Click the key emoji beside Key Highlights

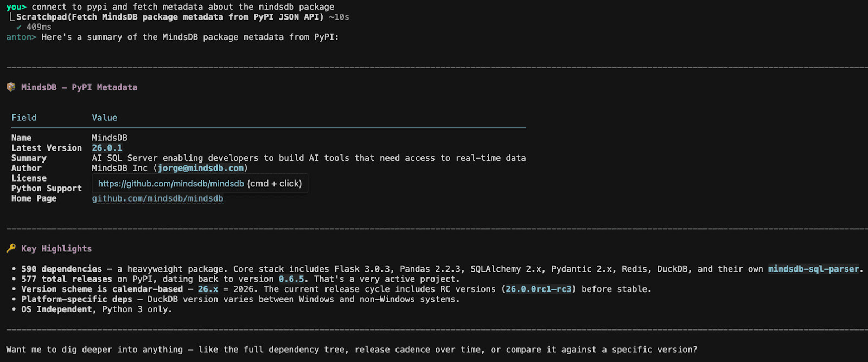(x=11, y=248)
